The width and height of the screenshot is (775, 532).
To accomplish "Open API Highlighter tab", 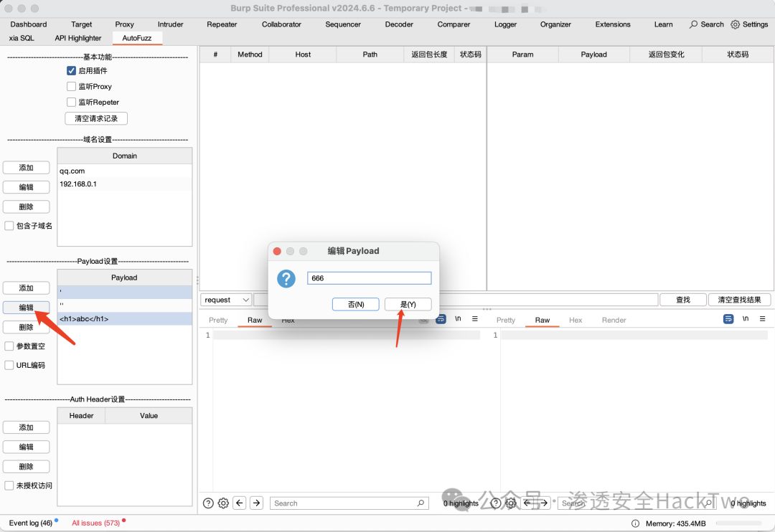I will (78, 38).
